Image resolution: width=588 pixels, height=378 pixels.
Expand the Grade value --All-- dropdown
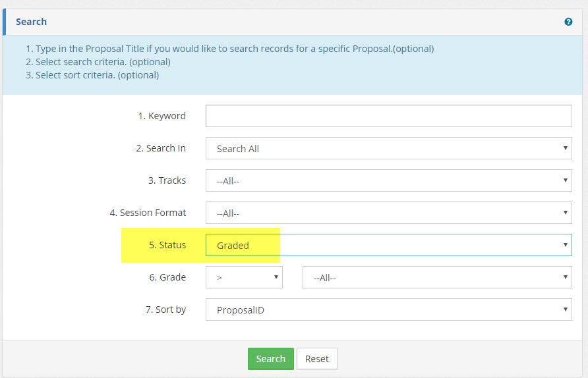coord(436,277)
